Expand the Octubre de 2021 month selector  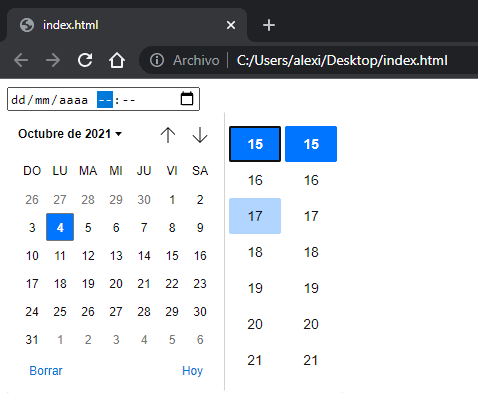coord(70,134)
